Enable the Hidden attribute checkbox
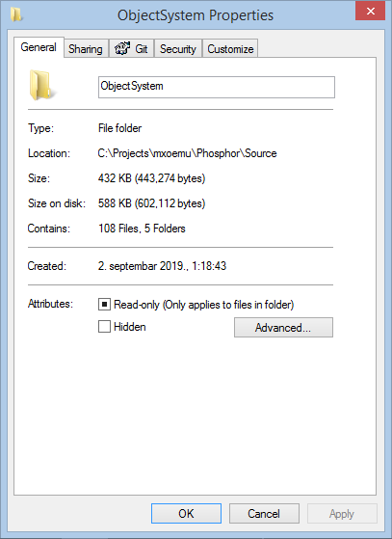 [104, 326]
